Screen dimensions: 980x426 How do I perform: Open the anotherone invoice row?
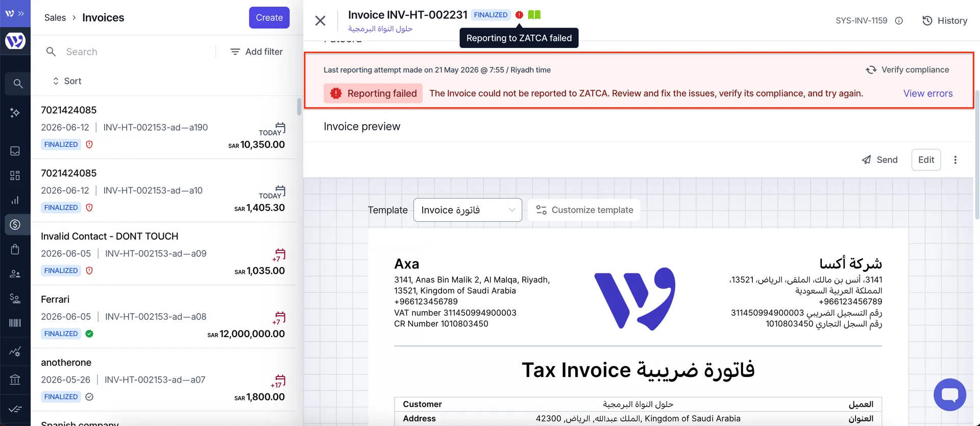tap(163, 380)
